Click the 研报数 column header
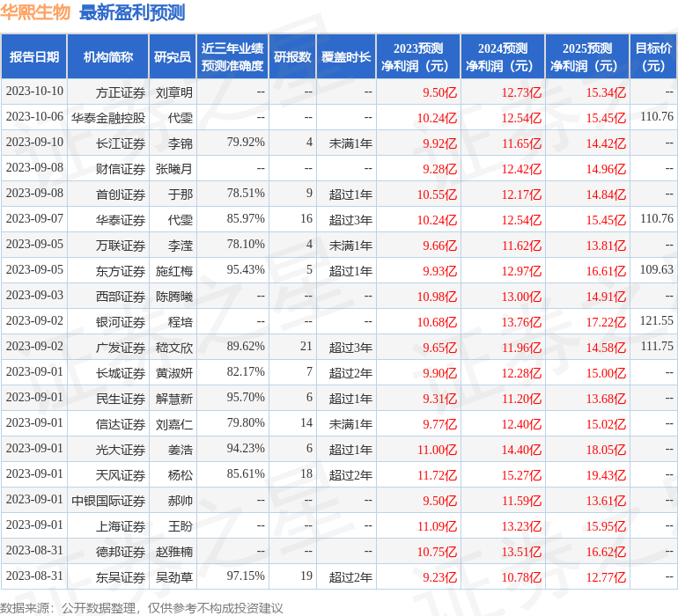Image resolution: width=678 pixels, height=616 pixels. [292, 56]
